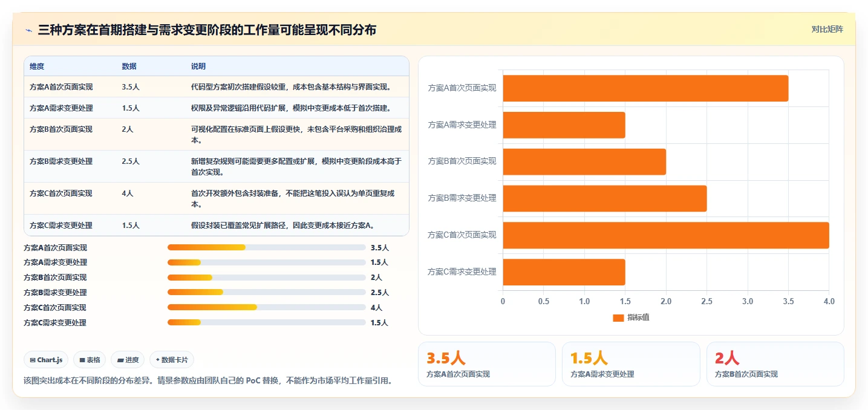Click the 对比矩阵 label
The height and width of the screenshot is (410, 868).
tap(827, 29)
